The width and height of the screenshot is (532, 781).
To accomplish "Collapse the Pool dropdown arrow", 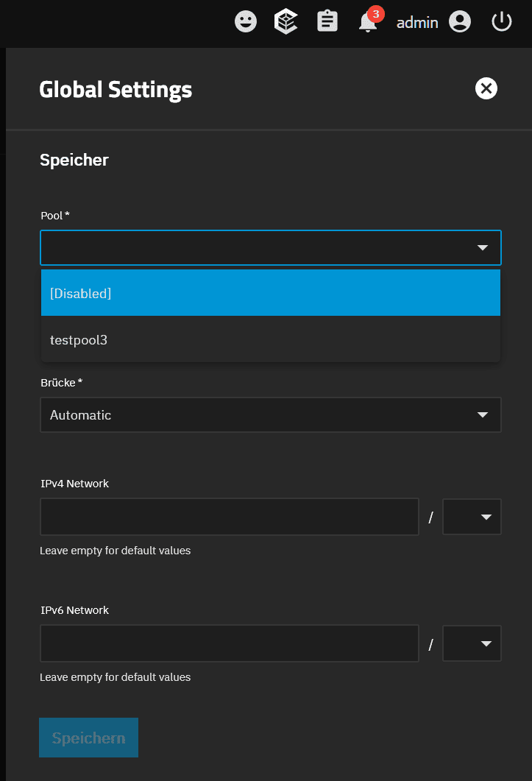I will coord(483,248).
